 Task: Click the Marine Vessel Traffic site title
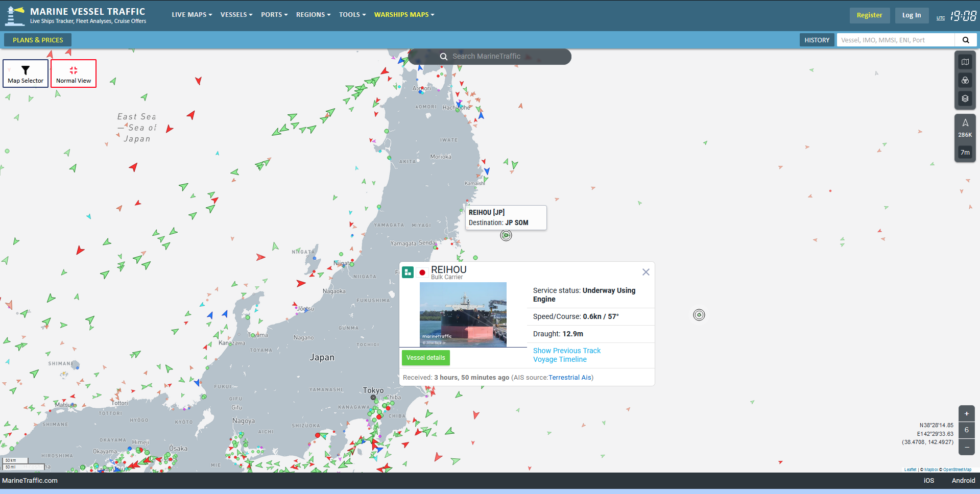[88, 11]
